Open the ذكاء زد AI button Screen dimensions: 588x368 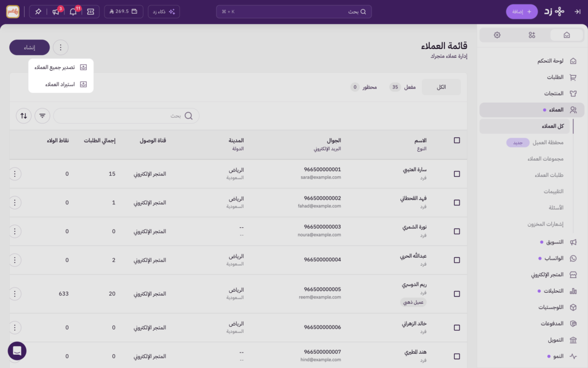tap(164, 11)
